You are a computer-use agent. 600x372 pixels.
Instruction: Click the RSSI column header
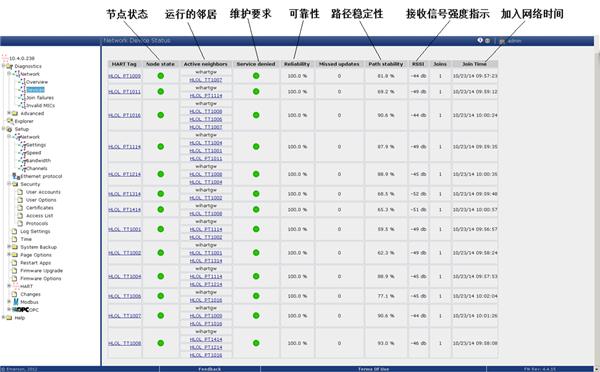418,64
